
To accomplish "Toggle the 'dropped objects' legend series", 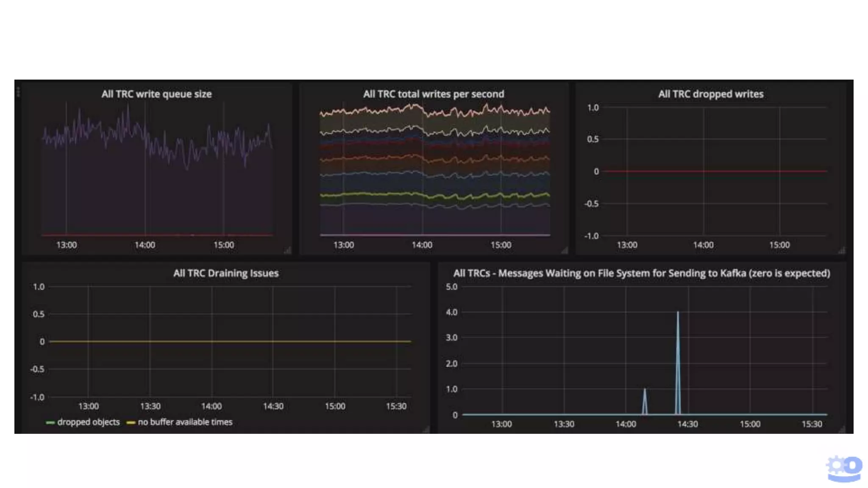I will coord(88,422).
